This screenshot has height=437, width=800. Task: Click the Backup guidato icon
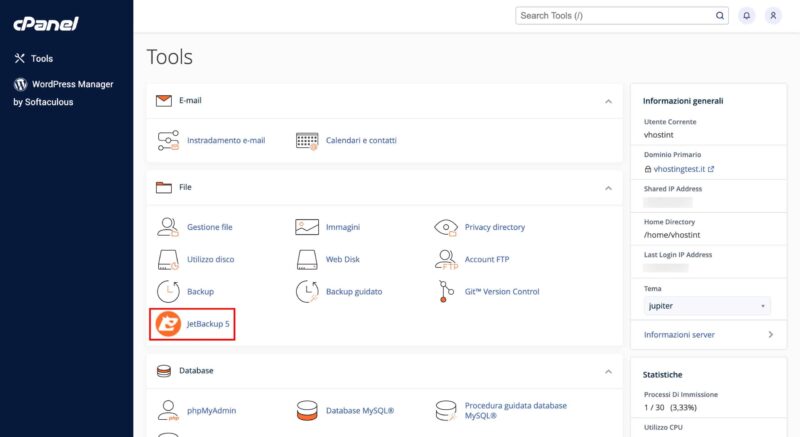307,292
